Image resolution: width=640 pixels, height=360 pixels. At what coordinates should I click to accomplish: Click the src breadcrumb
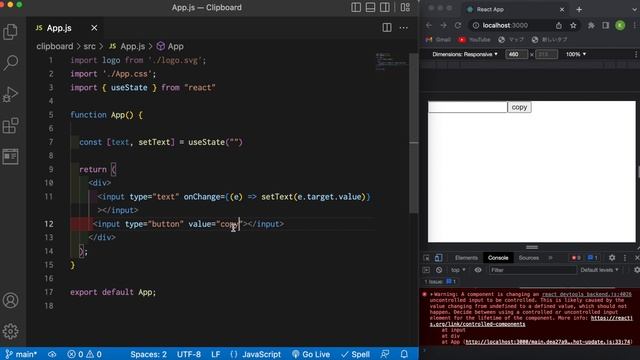point(89,46)
